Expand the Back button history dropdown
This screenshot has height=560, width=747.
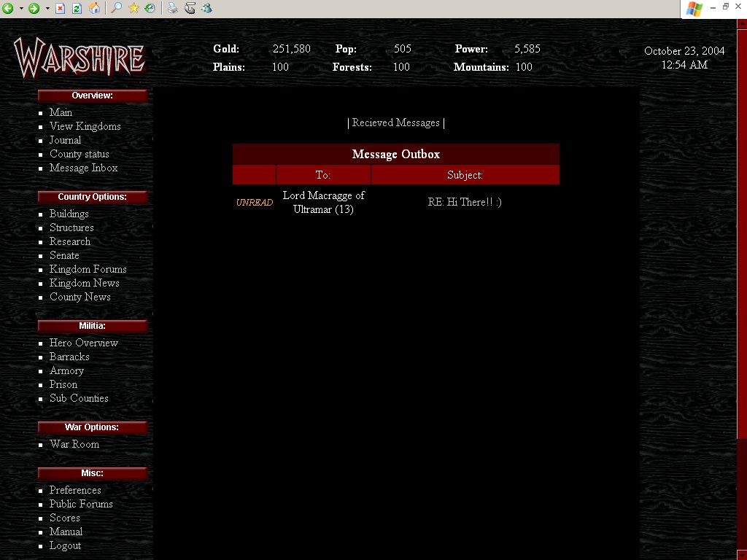click(21, 9)
